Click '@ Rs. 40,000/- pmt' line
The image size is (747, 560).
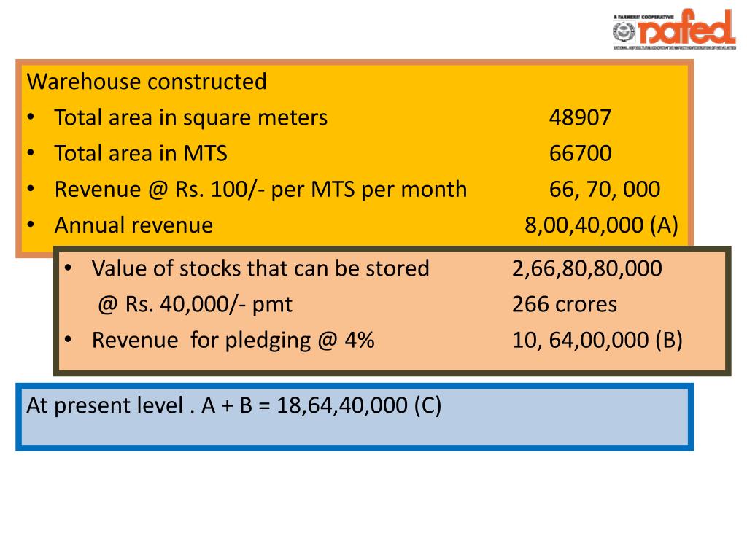point(195,304)
